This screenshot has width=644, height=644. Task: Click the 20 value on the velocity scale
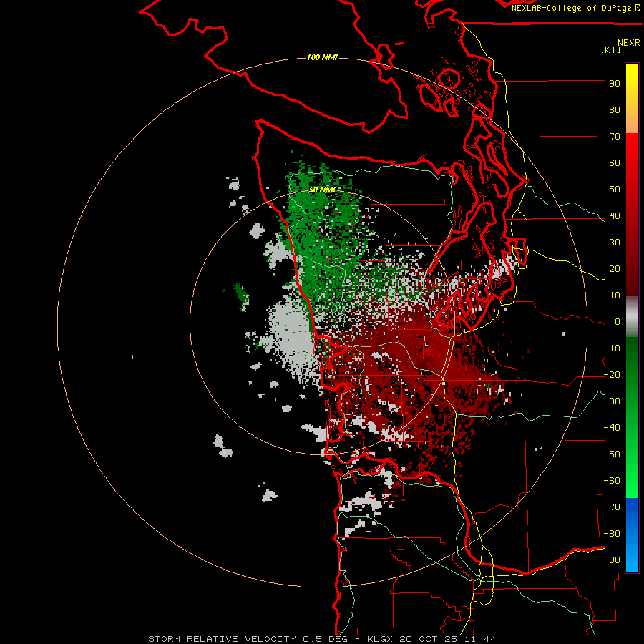[x=615, y=268]
